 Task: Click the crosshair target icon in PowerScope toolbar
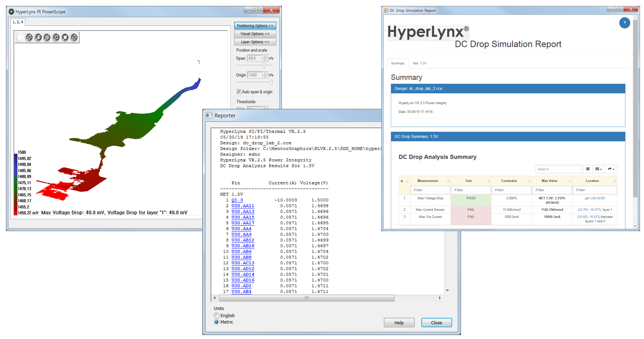coord(47,38)
